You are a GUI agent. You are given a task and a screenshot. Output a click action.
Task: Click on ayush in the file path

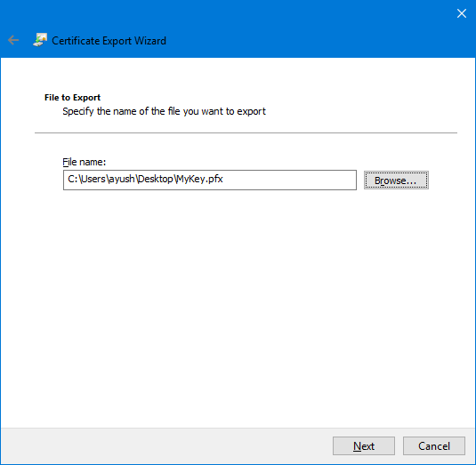[122, 180]
